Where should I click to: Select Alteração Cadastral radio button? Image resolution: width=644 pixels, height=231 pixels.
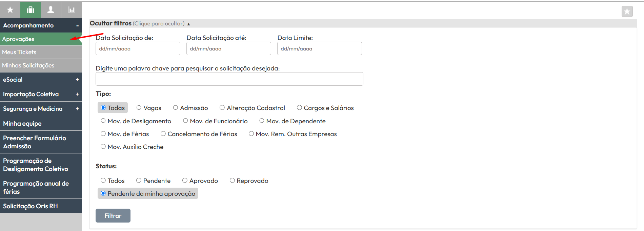pyautogui.click(x=222, y=108)
